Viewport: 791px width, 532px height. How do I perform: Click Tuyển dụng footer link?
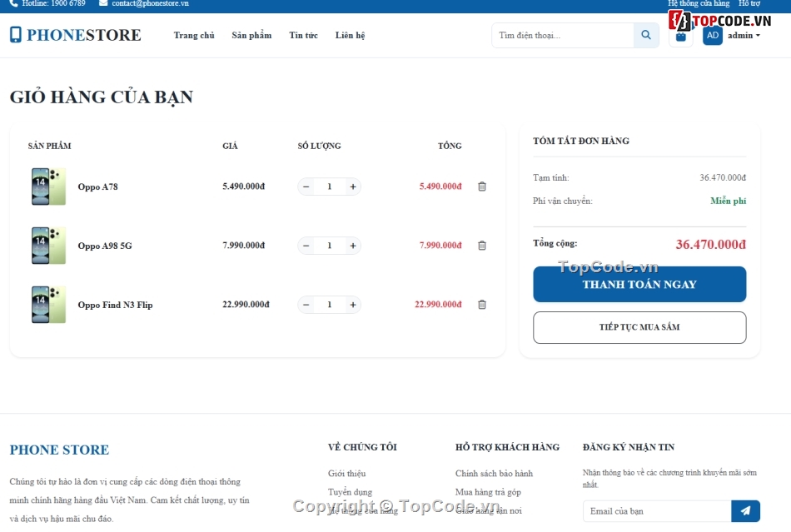click(x=350, y=492)
